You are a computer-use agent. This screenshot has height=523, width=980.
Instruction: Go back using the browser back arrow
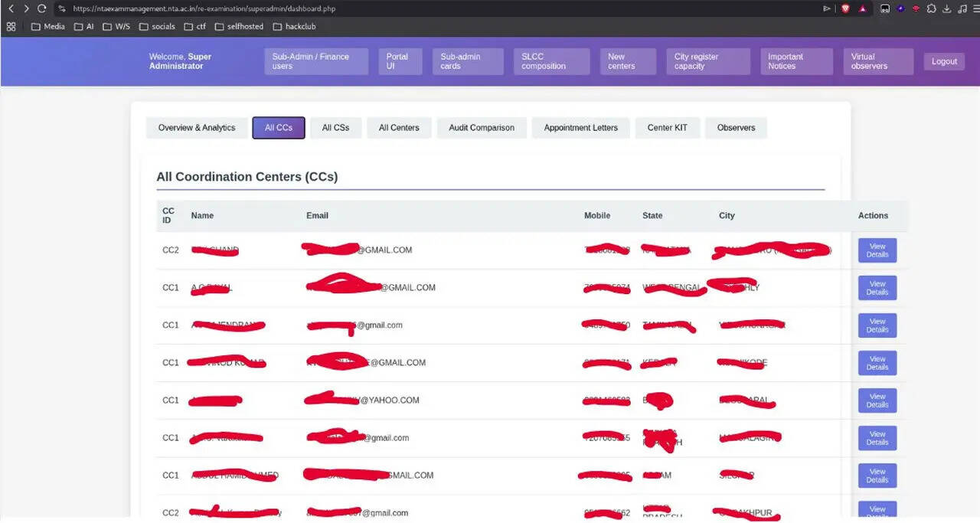[x=11, y=8]
